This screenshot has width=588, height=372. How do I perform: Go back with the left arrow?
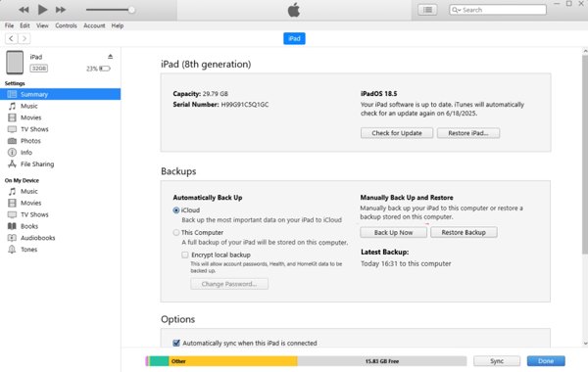point(11,38)
